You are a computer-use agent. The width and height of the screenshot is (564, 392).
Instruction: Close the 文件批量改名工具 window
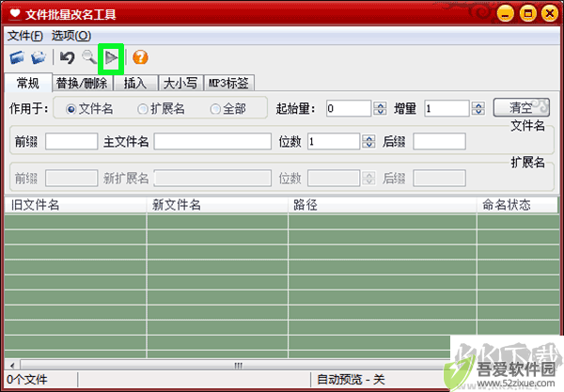(x=550, y=14)
